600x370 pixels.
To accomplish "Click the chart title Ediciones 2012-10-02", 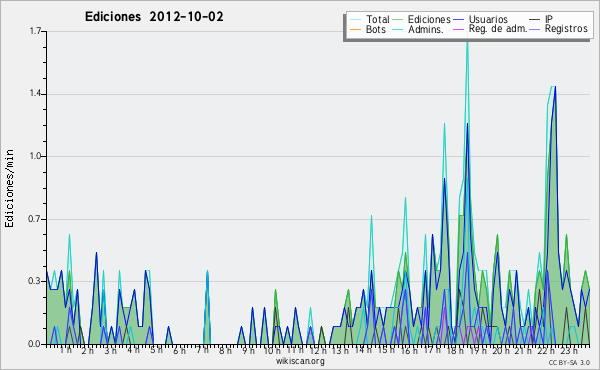I will click(x=154, y=17).
